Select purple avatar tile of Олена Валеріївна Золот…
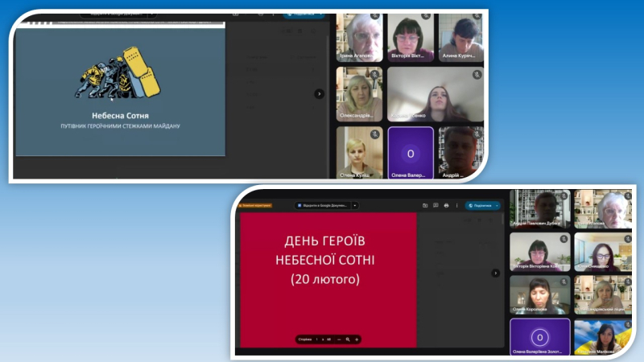The height and width of the screenshot is (362, 644). [x=540, y=336]
